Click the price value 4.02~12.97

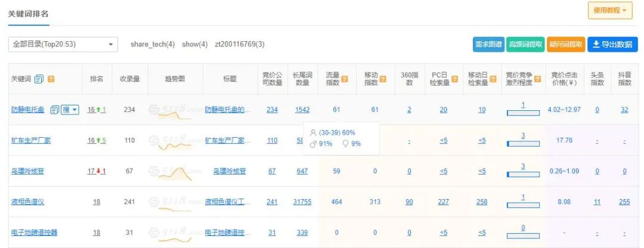click(x=564, y=110)
